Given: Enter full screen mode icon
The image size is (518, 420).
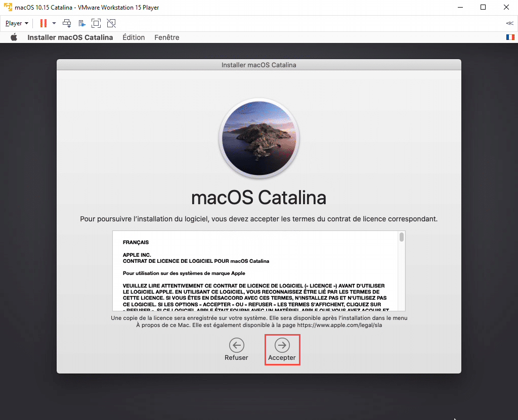Looking at the screenshot, I should (x=96, y=23).
